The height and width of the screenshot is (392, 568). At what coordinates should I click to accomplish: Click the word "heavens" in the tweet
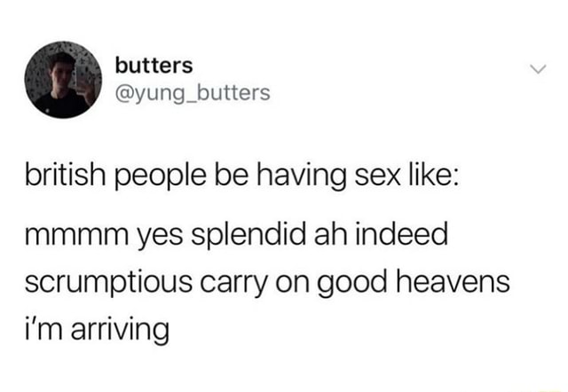pyautogui.click(x=454, y=282)
